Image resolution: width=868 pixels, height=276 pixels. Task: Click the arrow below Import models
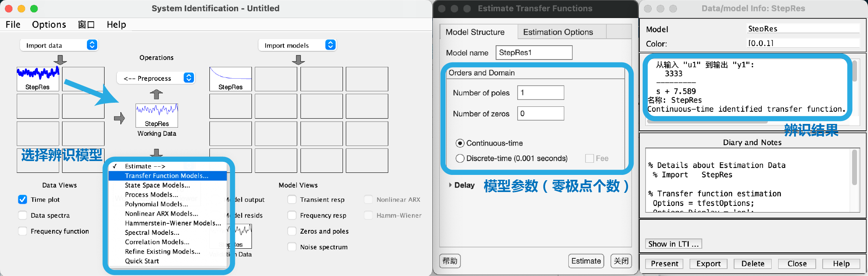[x=298, y=60]
